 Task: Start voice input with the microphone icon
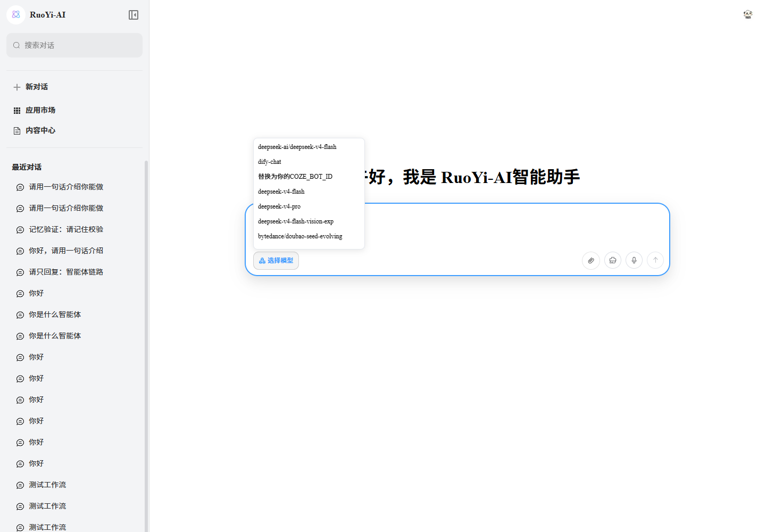(634, 260)
